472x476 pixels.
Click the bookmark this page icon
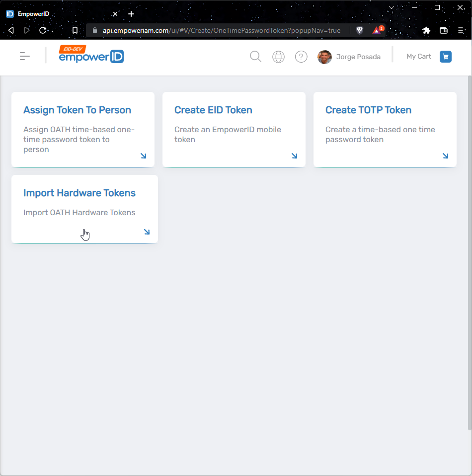tap(75, 30)
